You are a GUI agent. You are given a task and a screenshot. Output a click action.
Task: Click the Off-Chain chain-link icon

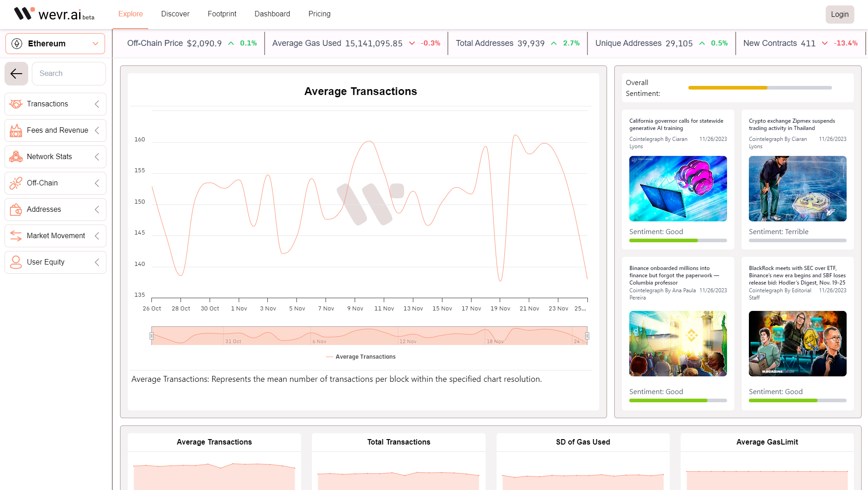[16, 183]
